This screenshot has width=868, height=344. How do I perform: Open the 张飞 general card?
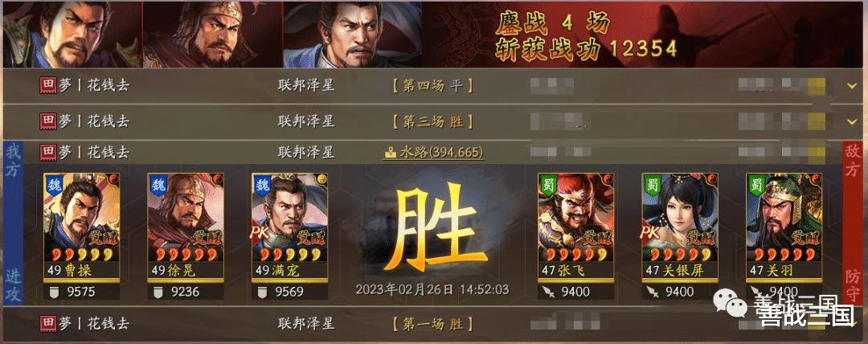coord(575,227)
